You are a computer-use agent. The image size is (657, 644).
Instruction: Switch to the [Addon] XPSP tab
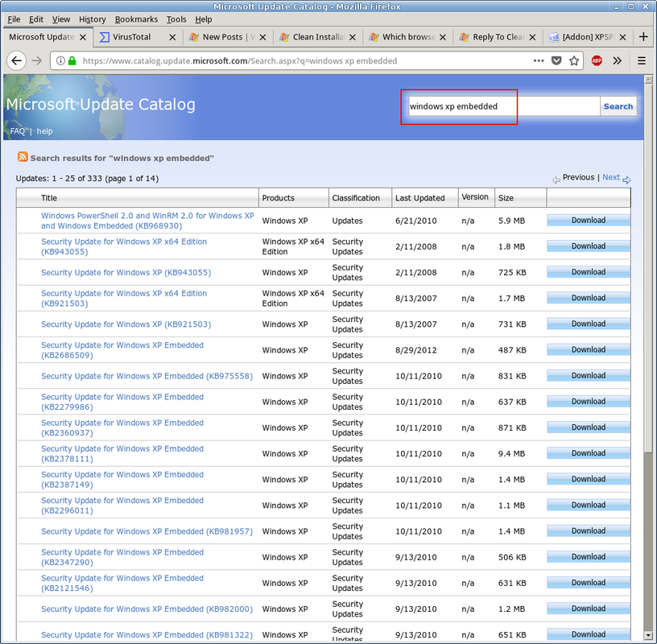coord(588,37)
